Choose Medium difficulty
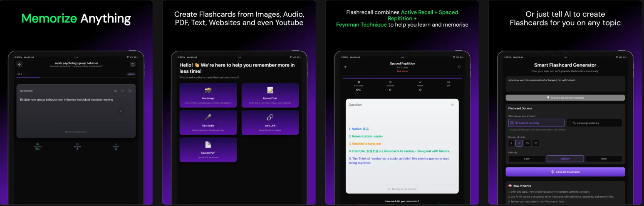Viewport: 644px width, 206px height. (x=565, y=159)
